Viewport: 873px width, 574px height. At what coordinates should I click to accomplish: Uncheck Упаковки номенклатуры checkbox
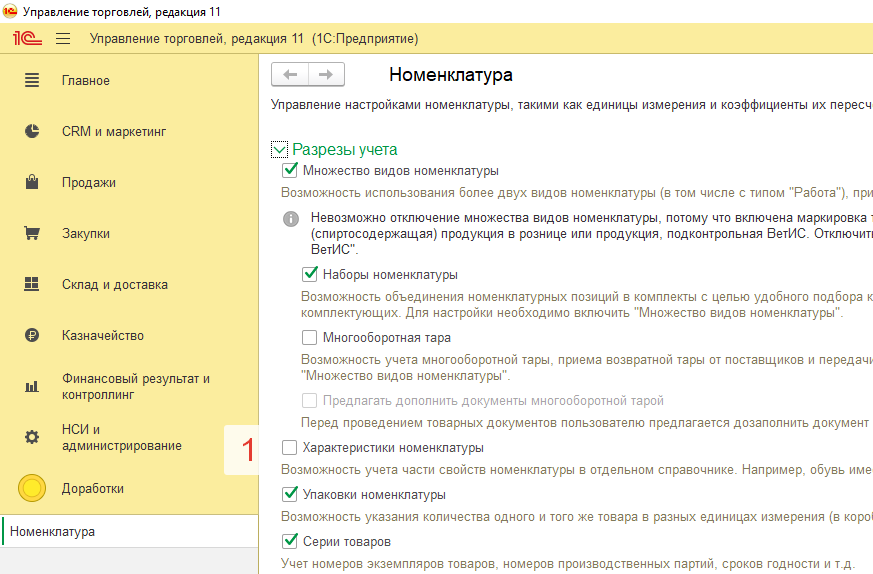pyautogui.click(x=290, y=494)
